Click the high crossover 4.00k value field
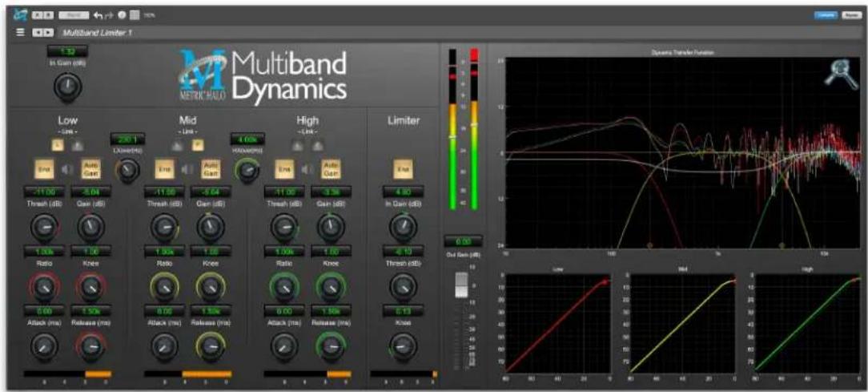The image size is (868, 392). [x=248, y=139]
